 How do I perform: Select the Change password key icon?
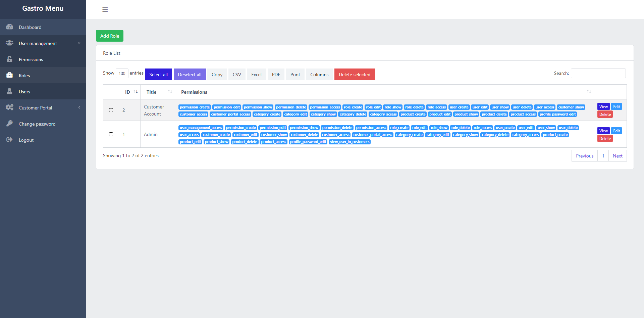coord(10,124)
